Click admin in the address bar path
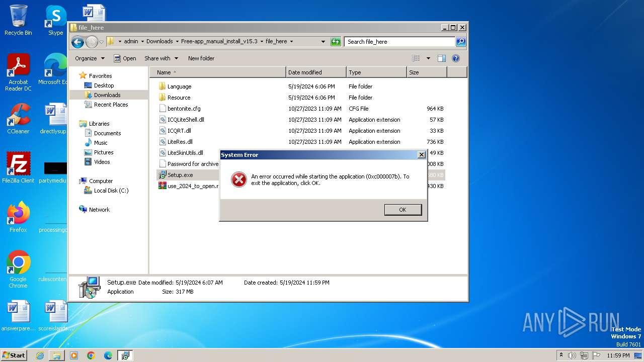 [131, 42]
